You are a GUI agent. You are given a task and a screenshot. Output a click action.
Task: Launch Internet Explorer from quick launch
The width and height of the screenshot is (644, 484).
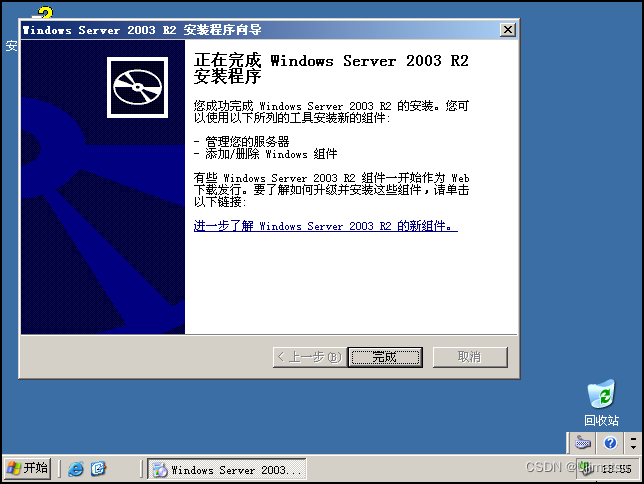(x=76, y=469)
